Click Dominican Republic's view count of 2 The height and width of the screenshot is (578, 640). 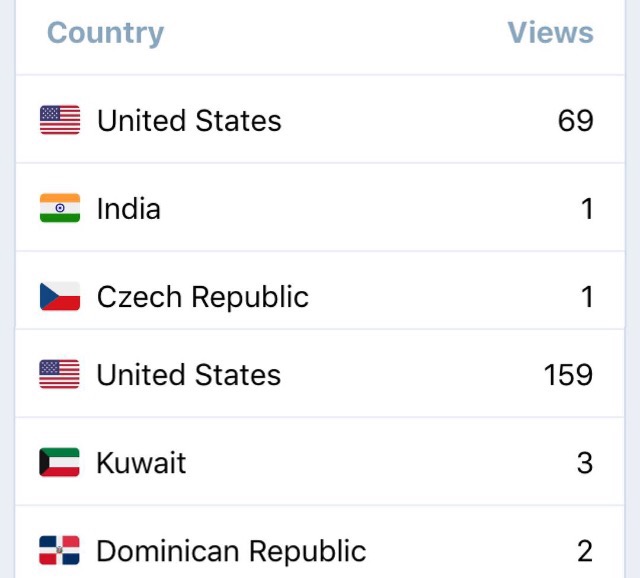tap(585, 551)
